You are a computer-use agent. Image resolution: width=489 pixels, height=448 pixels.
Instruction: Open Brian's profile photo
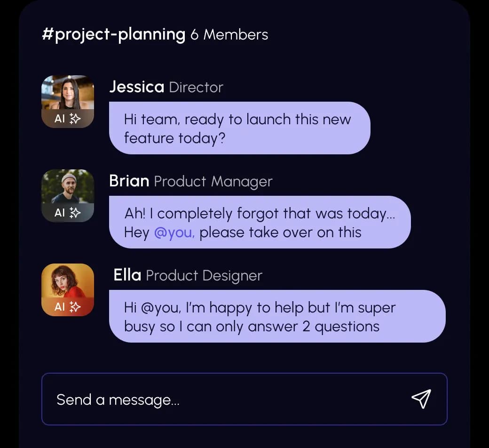pyautogui.click(x=68, y=187)
